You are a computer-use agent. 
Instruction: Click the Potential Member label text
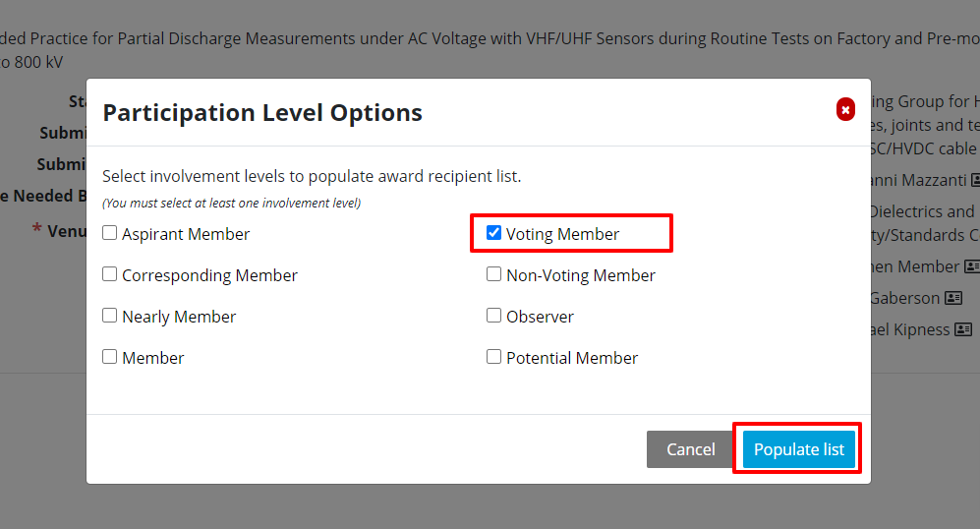[572, 358]
